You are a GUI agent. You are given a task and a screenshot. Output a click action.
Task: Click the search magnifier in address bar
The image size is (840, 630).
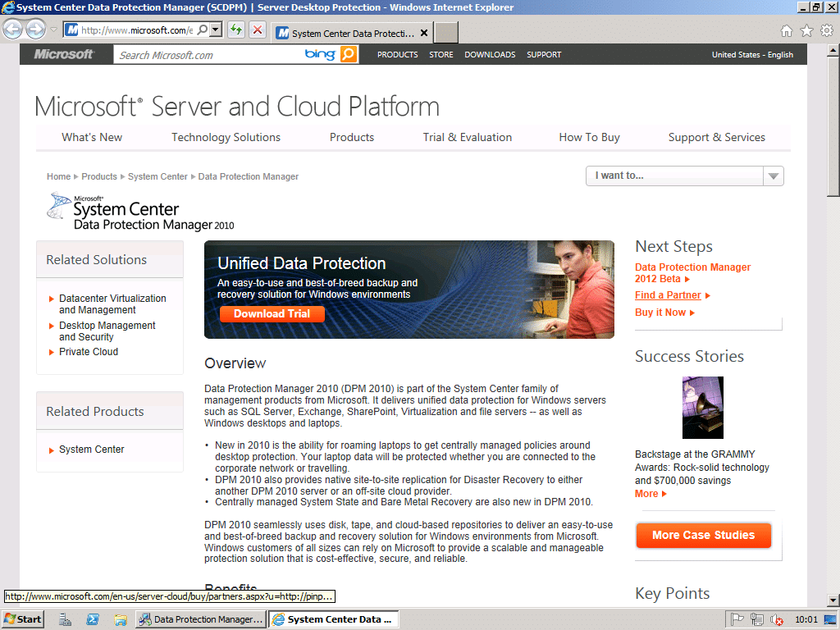point(203,30)
